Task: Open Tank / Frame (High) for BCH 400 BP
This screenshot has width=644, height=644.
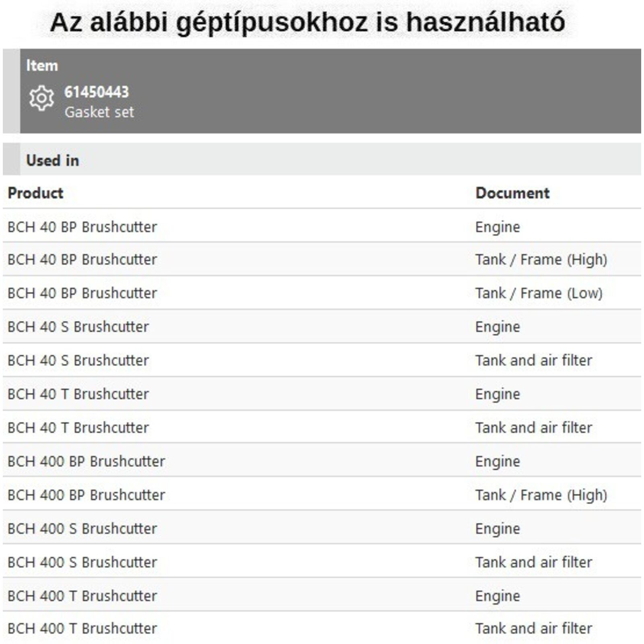Action: (541, 495)
